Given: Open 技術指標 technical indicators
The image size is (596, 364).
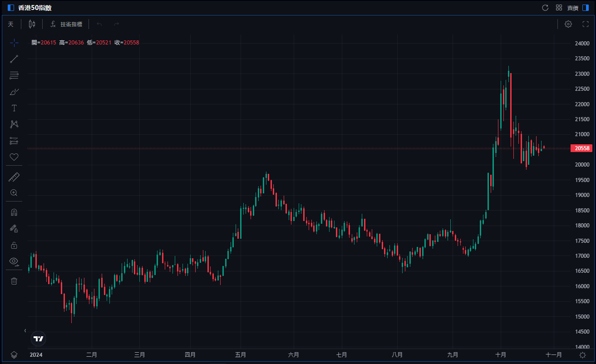Looking at the screenshot, I should (66, 24).
